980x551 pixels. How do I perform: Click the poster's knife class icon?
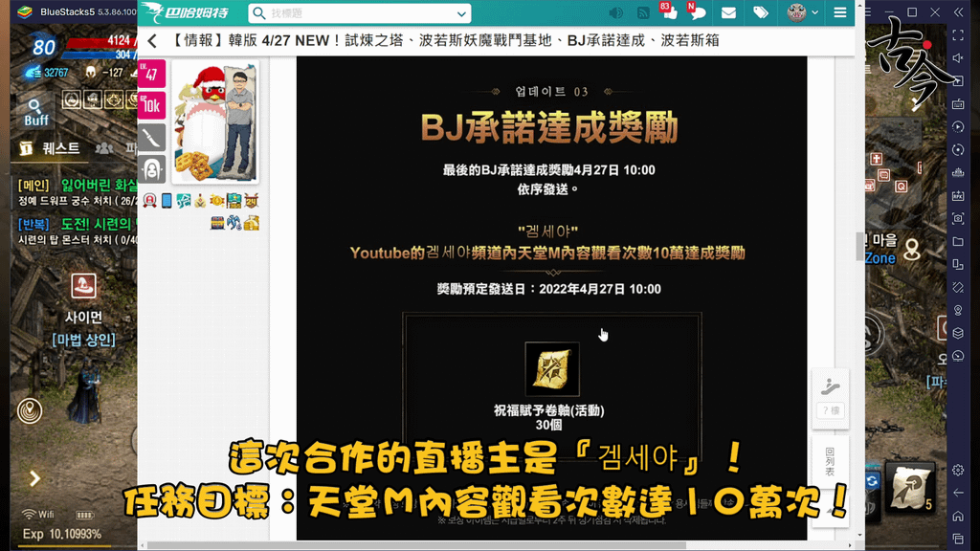coord(151,138)
